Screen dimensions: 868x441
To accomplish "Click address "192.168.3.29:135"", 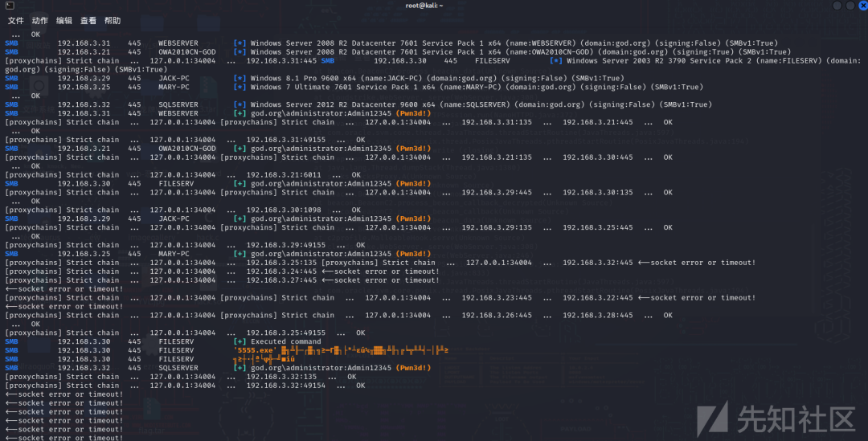I will [x=497, y=227].
